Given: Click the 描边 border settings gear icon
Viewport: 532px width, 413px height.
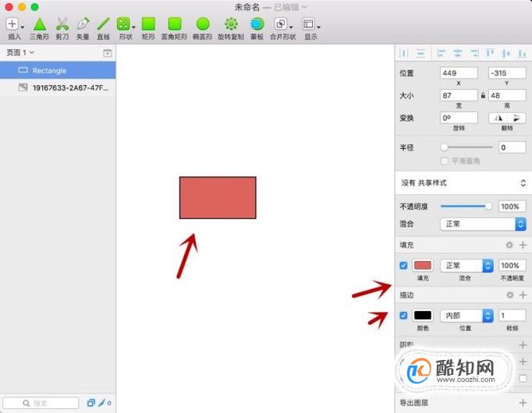Looking at the screenshot, I should click(x=509, y=295).
